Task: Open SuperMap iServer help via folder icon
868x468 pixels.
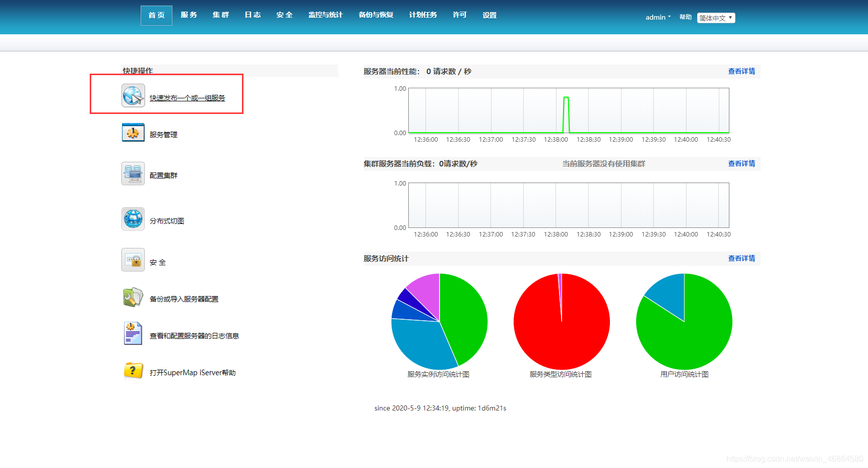Action: (x=133, y=371)
